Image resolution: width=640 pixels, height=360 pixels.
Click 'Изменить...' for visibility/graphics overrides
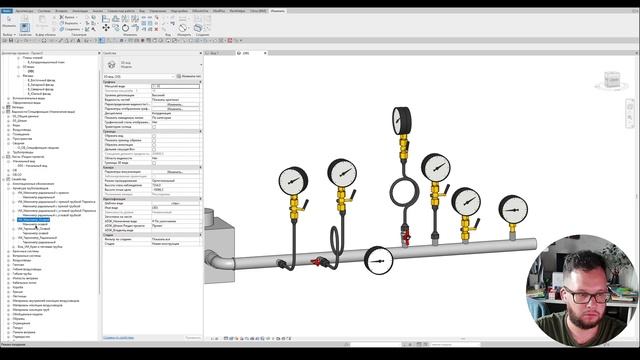[x=176, y=104]
